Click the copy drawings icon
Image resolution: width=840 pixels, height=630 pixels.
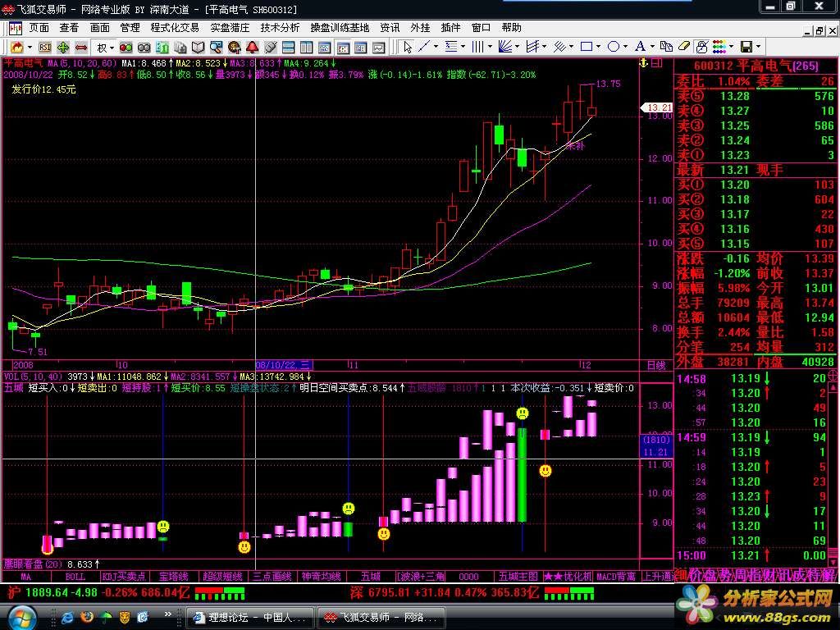pos(666,47)
